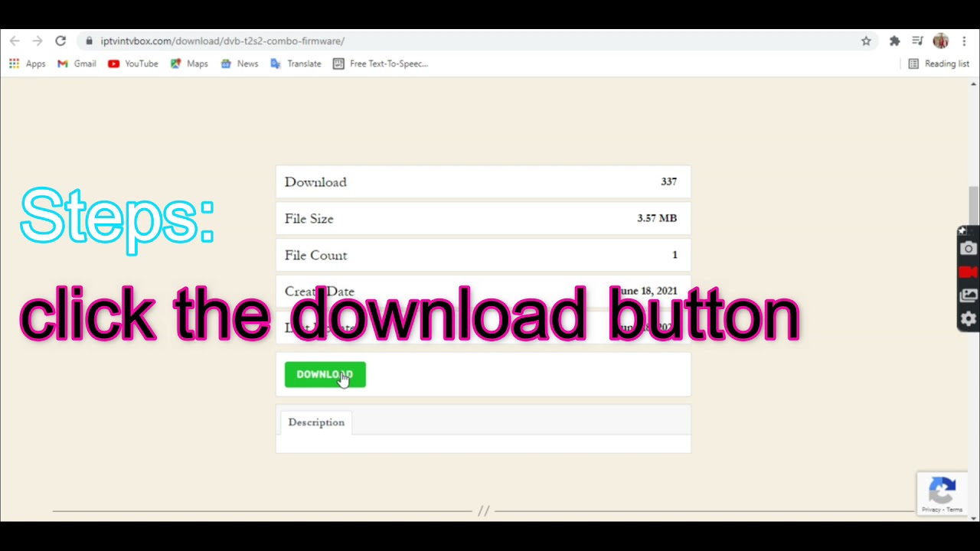Click the browser forward arrow
This screenshot has width=980, height=551.
38,41
